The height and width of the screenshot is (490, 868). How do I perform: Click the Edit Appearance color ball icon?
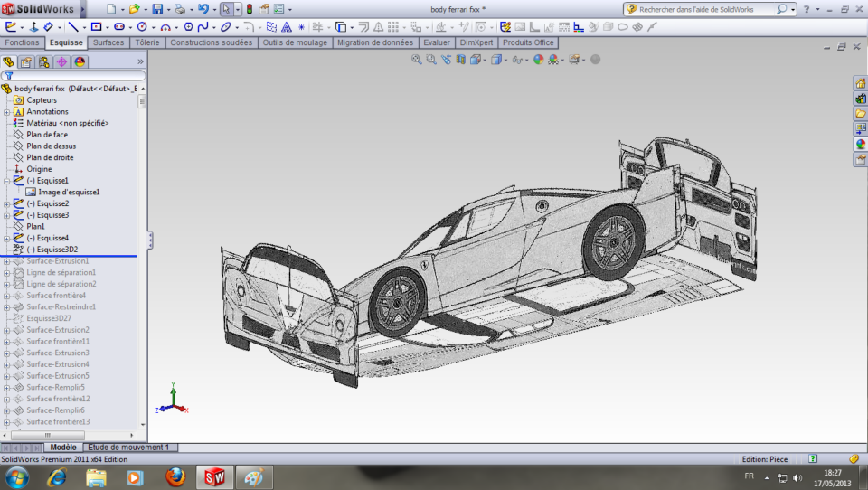539,60
